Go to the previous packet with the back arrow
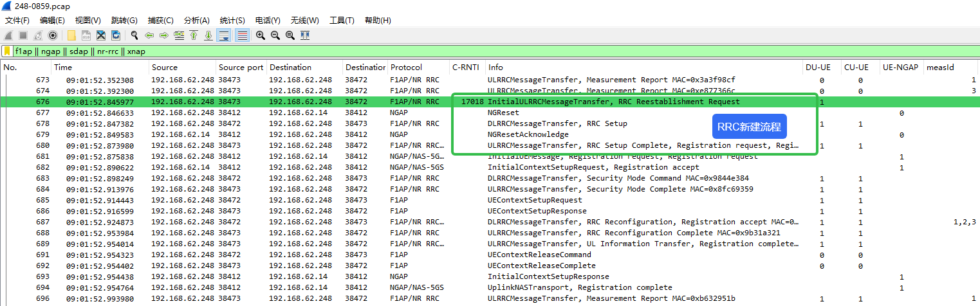The image size is (980, 306). (149, 35)
